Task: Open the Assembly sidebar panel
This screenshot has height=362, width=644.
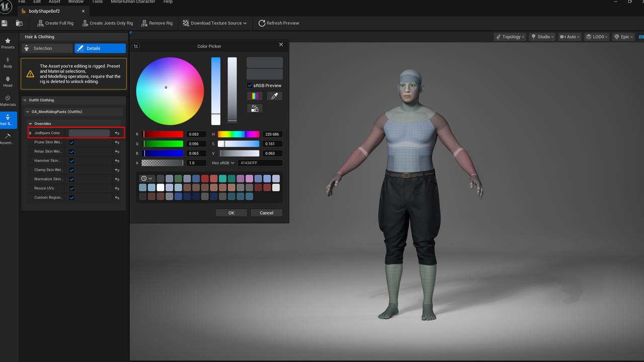Action: click(8, 139)
